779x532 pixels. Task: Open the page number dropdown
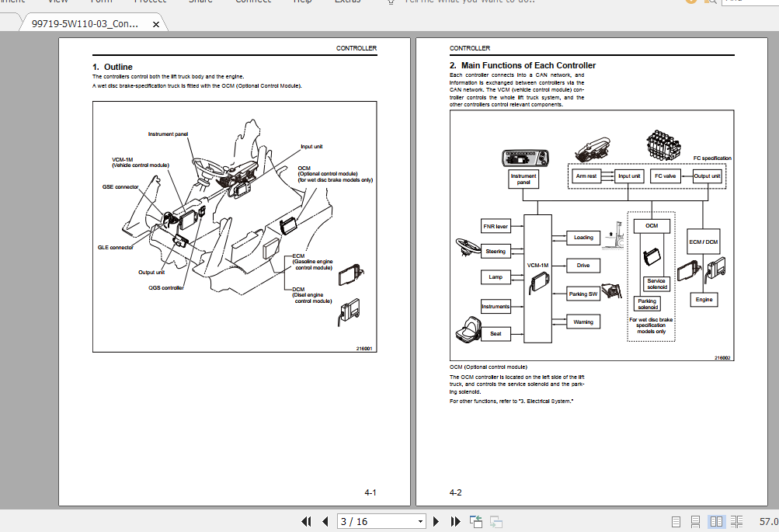coord(419,521)
